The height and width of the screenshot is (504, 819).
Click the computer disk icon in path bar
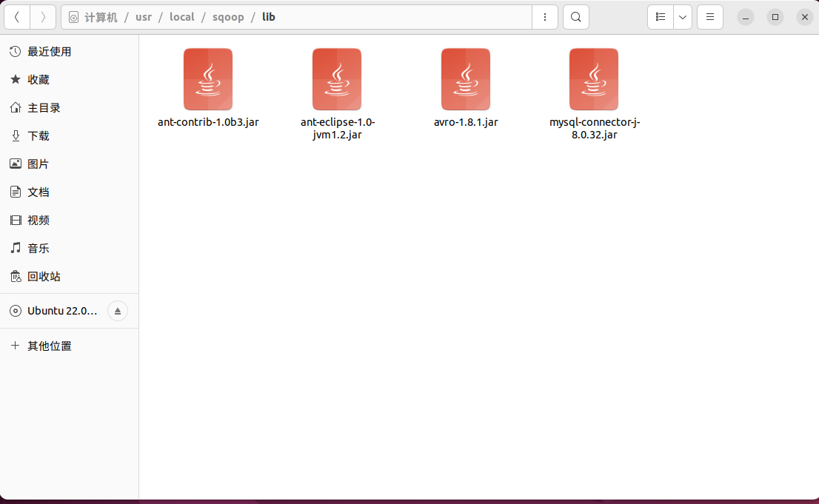[73, 18]
